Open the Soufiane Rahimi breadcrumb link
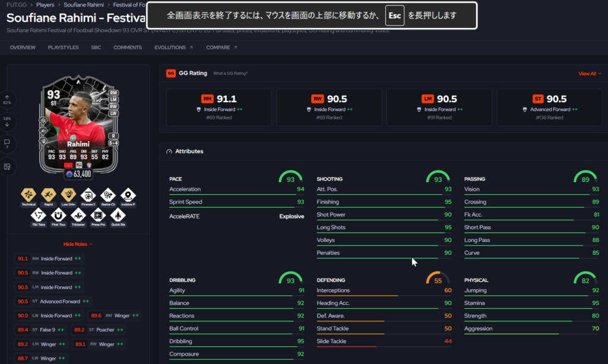Viewport: 608px width, 364px height. (x=83, y=5)
